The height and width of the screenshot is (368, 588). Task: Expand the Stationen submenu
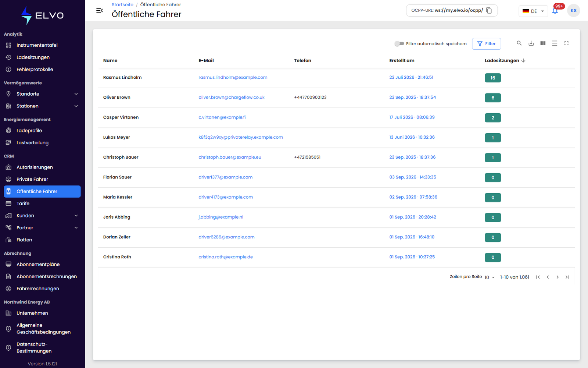(76, 106)
